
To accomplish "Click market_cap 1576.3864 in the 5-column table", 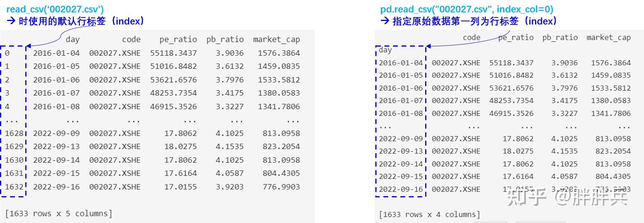I will tap(279, 53).
